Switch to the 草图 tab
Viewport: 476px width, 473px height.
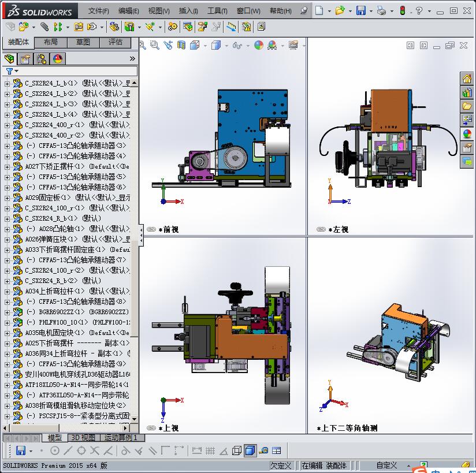83,43
